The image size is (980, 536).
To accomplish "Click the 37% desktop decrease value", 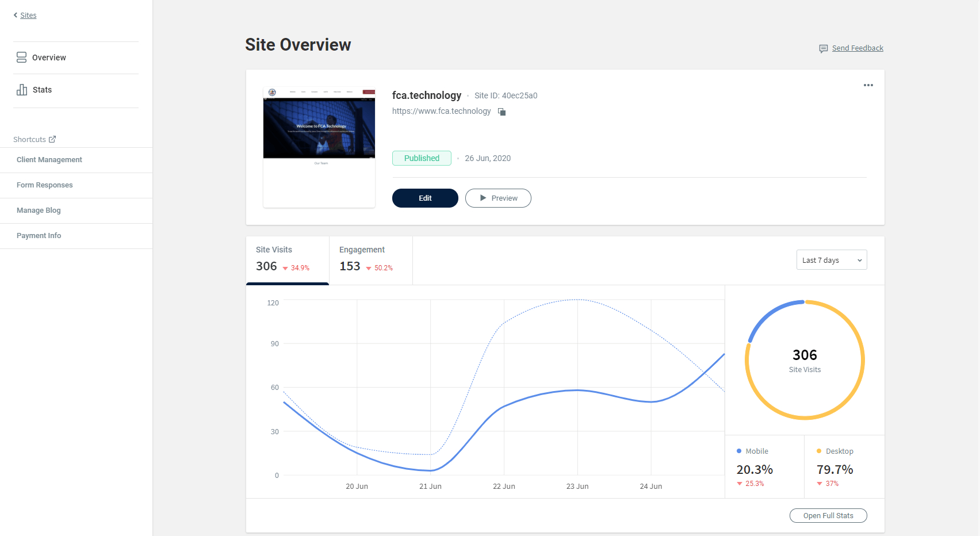I will [x=832, y=484].
